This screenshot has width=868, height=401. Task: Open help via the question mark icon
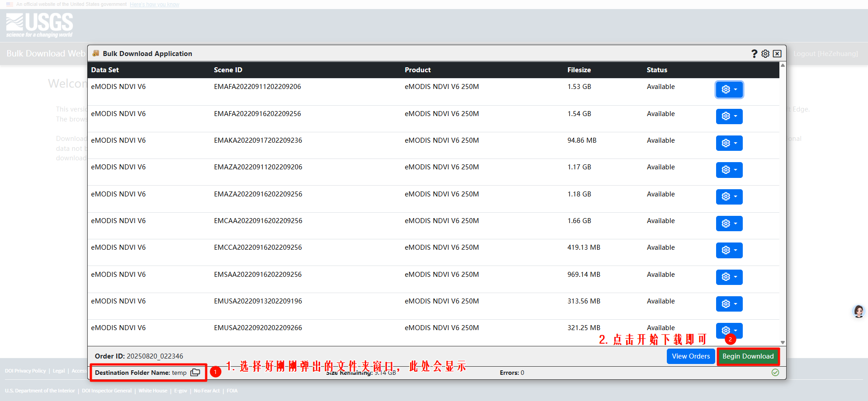[x=754, y=54]
